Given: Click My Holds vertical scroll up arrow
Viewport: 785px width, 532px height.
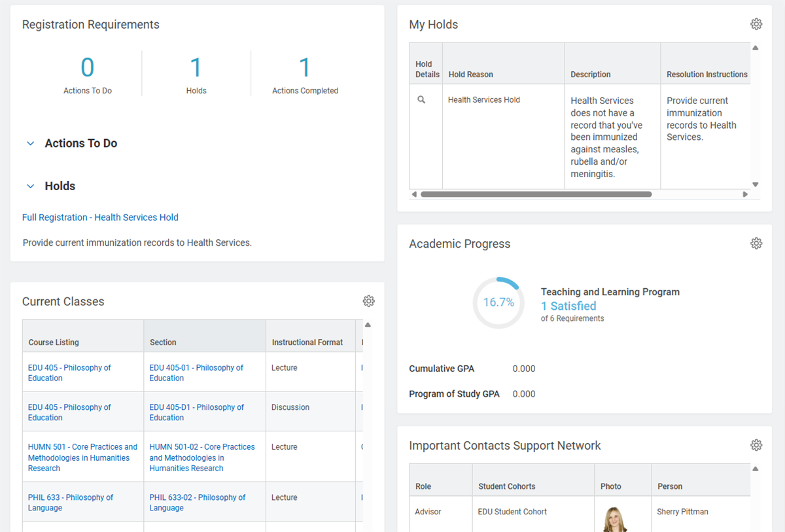Looking at the screenshot, I should tap(756, 48).
